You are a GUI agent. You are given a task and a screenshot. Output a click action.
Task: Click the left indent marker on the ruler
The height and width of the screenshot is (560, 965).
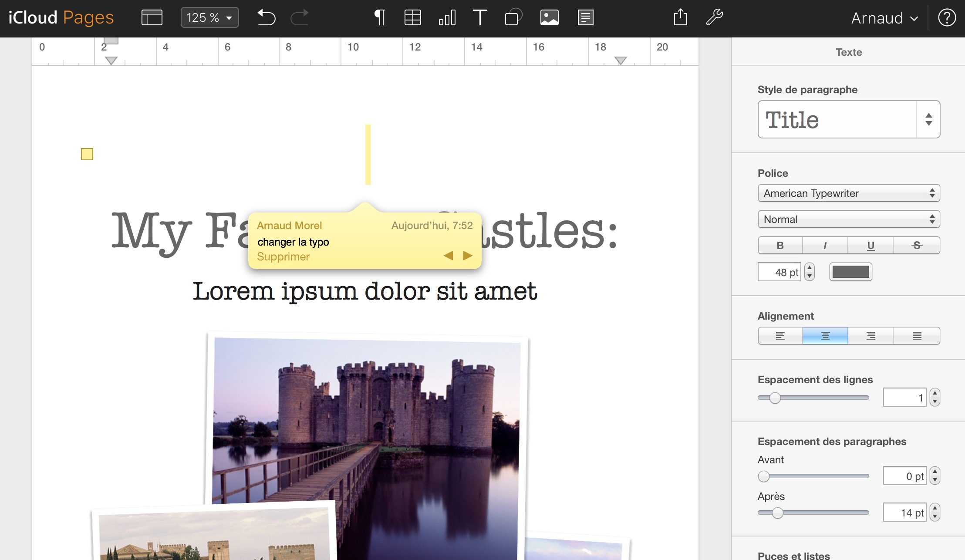pos(111,61)
